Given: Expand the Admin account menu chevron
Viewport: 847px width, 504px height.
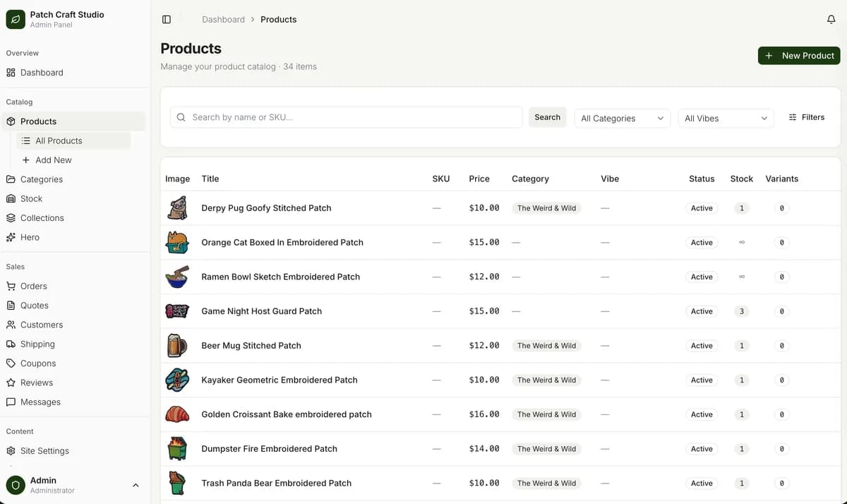Looking at the screenshot, I should [136, 485].
